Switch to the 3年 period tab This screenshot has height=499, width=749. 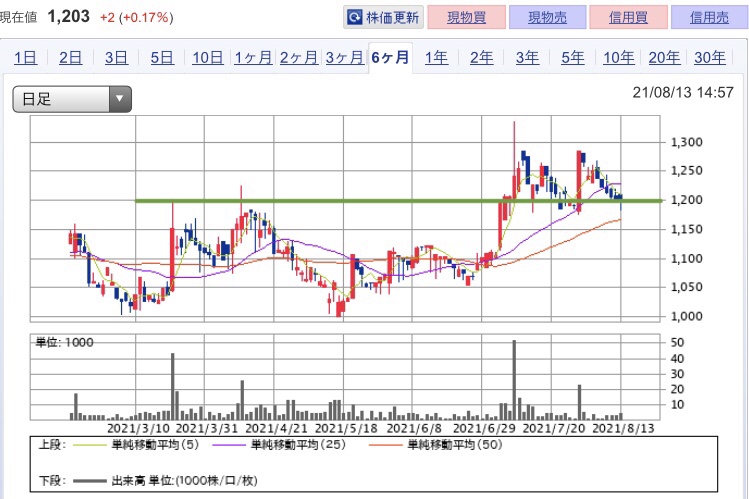tap(527, 58)
